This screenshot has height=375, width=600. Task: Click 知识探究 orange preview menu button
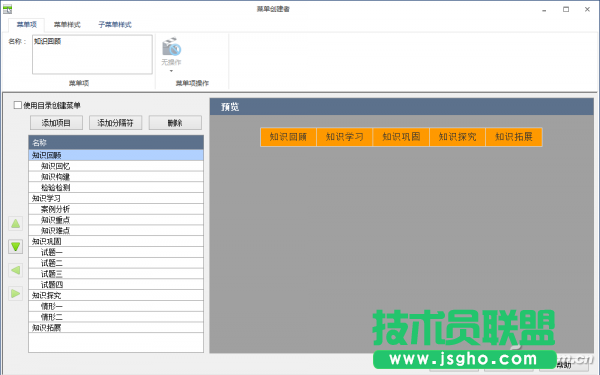point(457,137)
